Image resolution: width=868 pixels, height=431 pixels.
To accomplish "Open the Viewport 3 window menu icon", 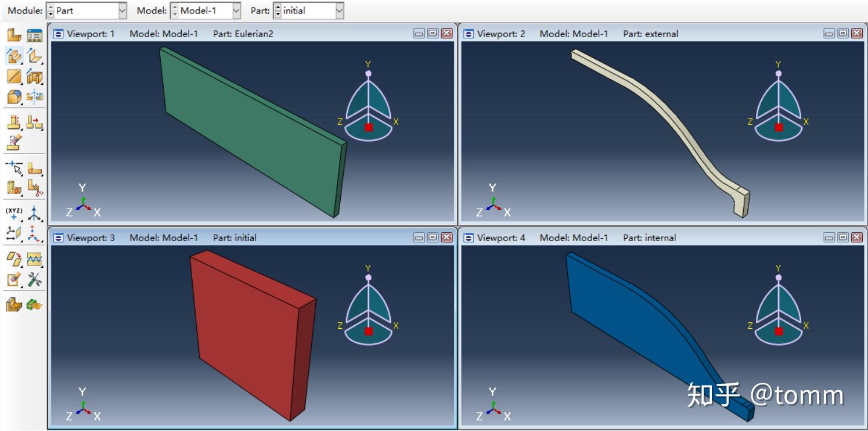I will coord(58,238).
